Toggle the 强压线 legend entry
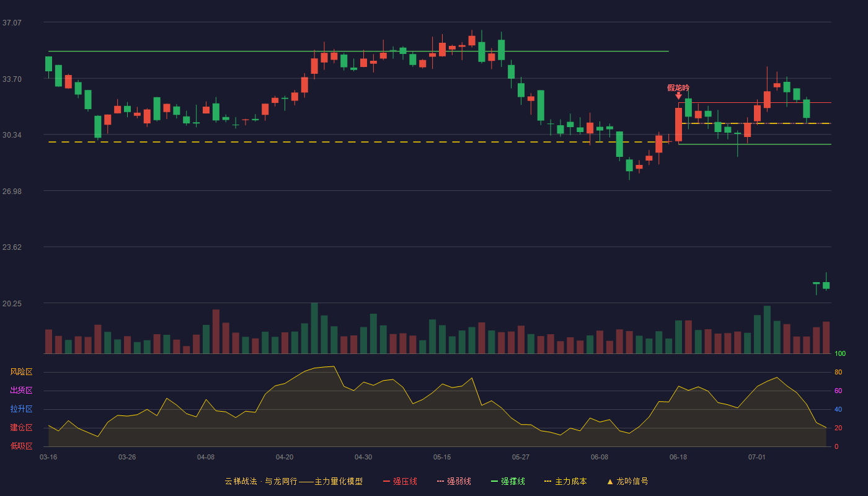This screenshot has height=496, width=868. [x=400, y=481]
